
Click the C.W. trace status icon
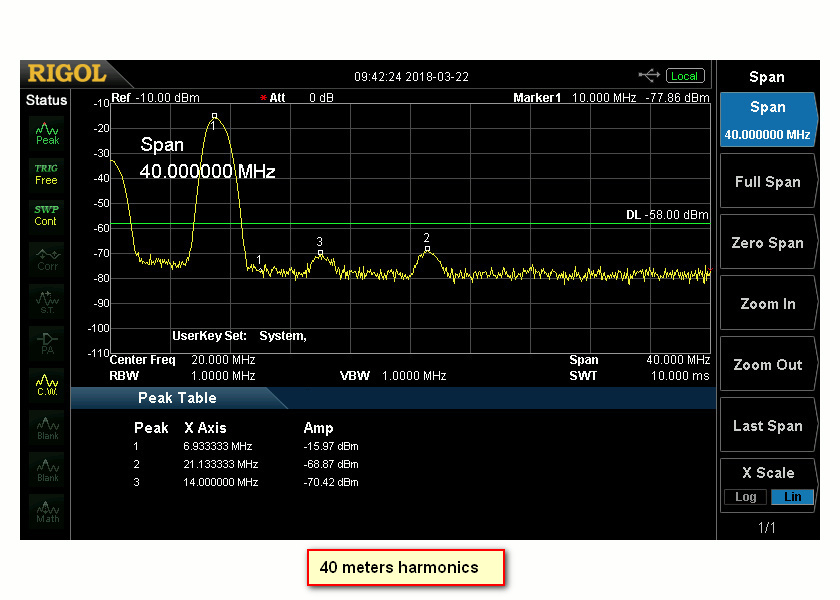47,385
